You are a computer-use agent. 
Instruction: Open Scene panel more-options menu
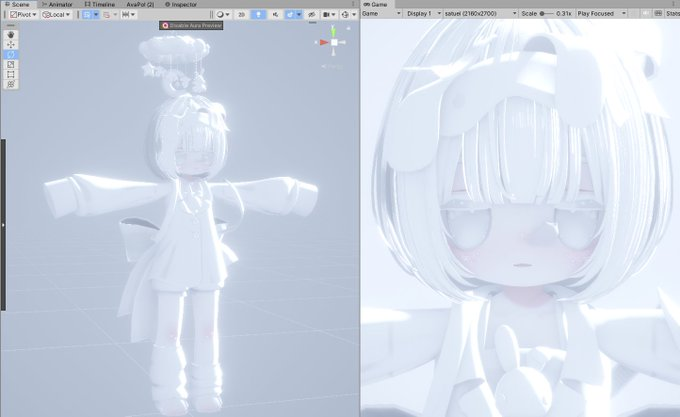(353, 4)
